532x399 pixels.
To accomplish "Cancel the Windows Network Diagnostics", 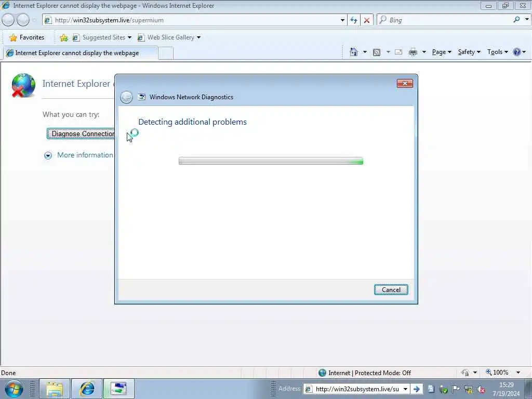I will click(391, 290).
